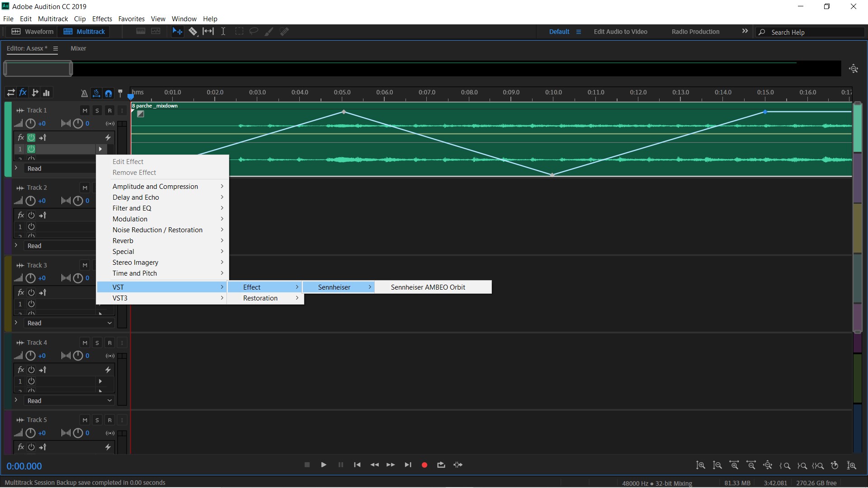
Task: Select the Razor tool
Action: coord(193,31)
